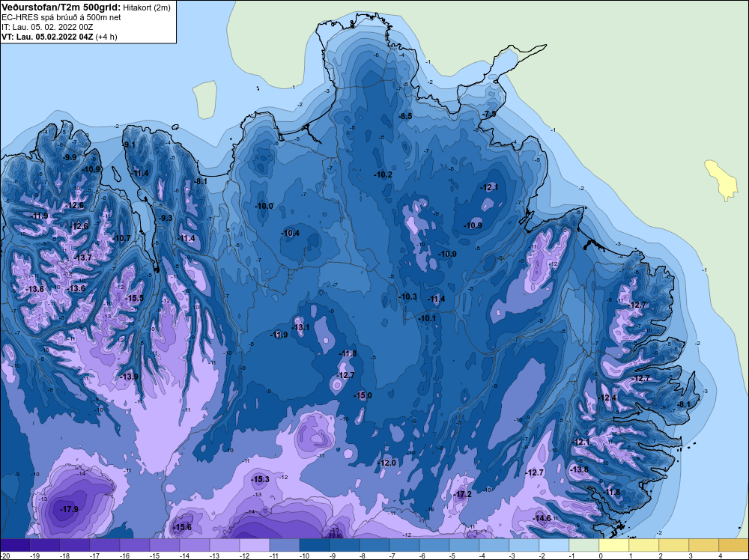Click the -1 legend color swatch
Screen dimensions: 749x560
tap(583, 545)
